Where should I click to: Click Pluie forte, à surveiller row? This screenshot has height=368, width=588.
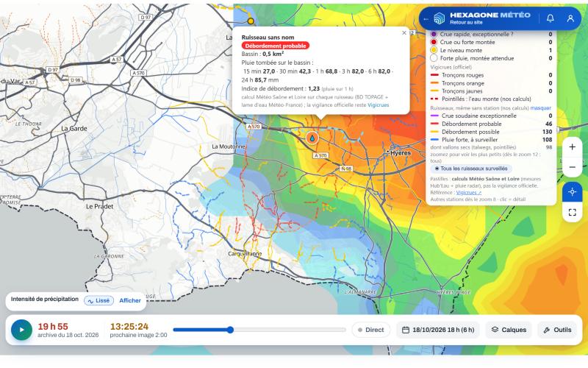point(491,139)
